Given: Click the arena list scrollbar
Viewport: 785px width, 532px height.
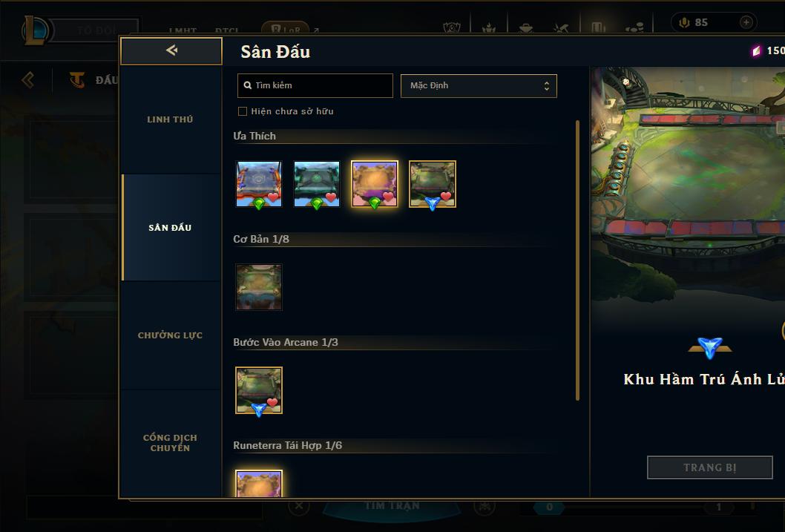Looking at the screenshot, I should [577, 260].
